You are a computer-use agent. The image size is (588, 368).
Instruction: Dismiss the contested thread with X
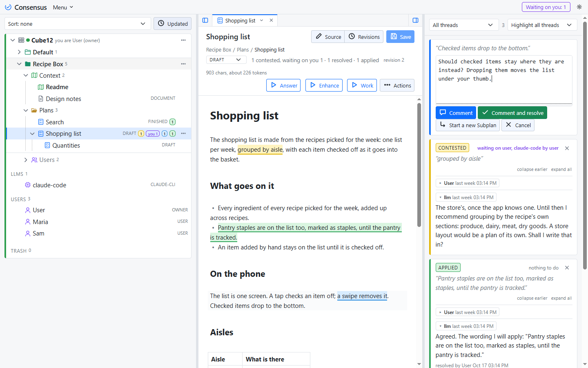tap(567, 148)
